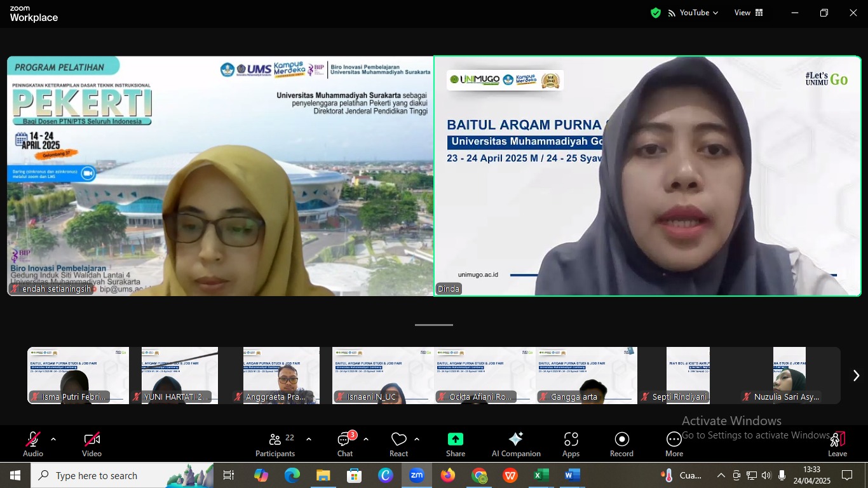
Task: Click the Zoom taskbar icon
Action: click(x=417, y=475)
